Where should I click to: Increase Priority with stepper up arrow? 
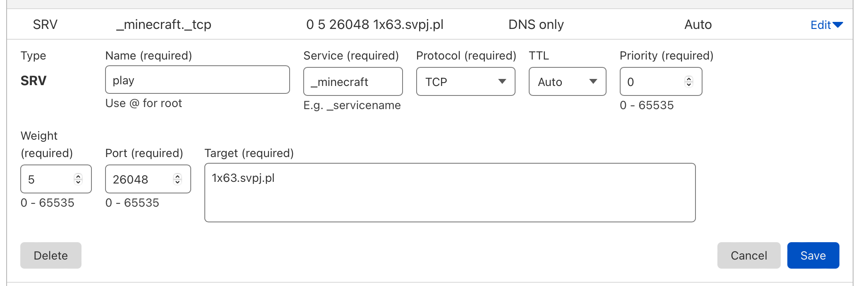tap(689, 79)
